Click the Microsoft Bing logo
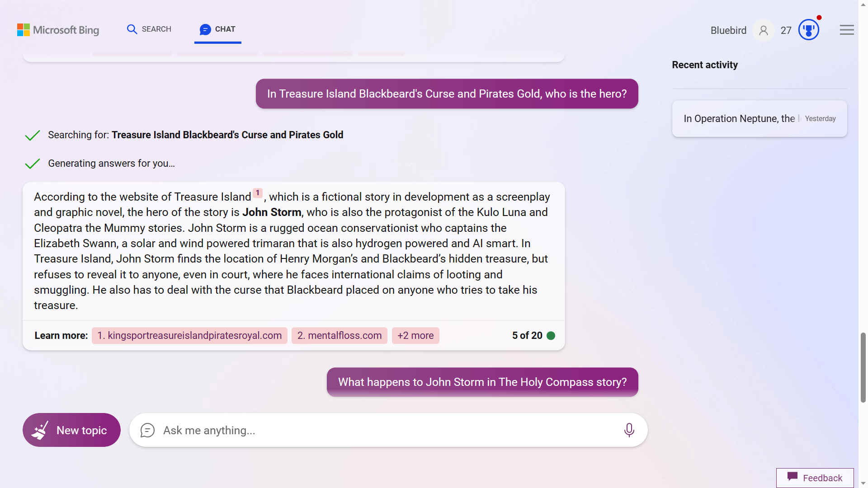The height and width of the screenshot is (488, 868). point(58,30)
